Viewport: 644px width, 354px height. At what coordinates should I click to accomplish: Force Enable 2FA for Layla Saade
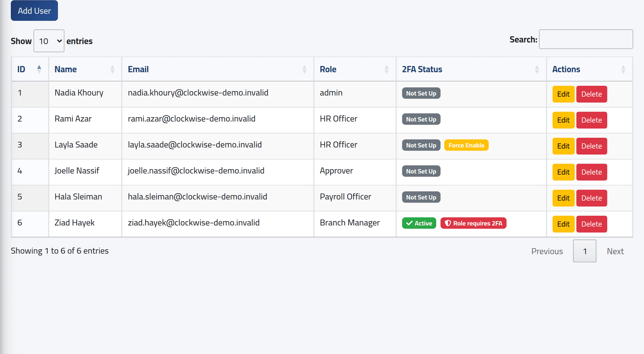pos(466,145)
